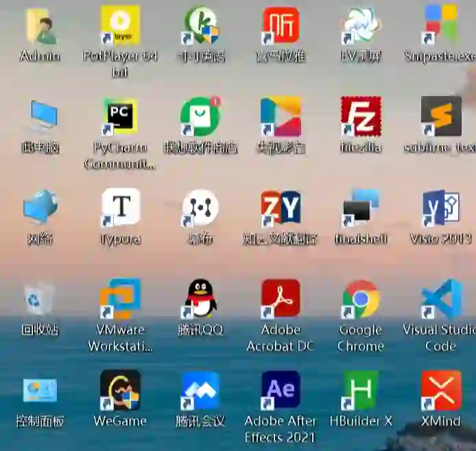Launch the FileZilla shortcut
476x451 pixels.
point(361,117)
